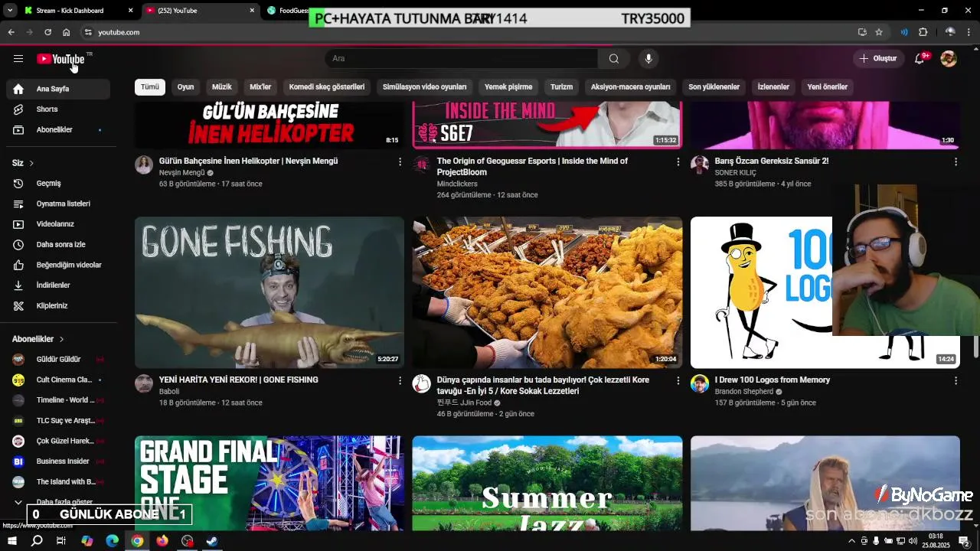
Task: Select Yemek pişirme filter chip
Action: pos(508,86)
